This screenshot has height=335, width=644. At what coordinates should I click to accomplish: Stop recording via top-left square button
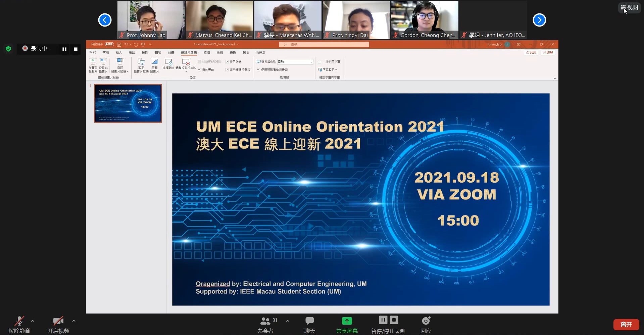click(x=76, y=49)
